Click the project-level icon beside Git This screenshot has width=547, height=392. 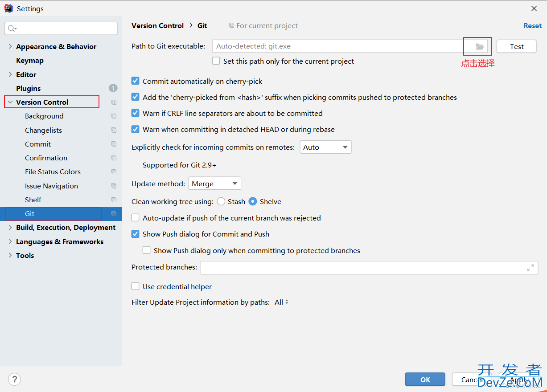(114, 214)
